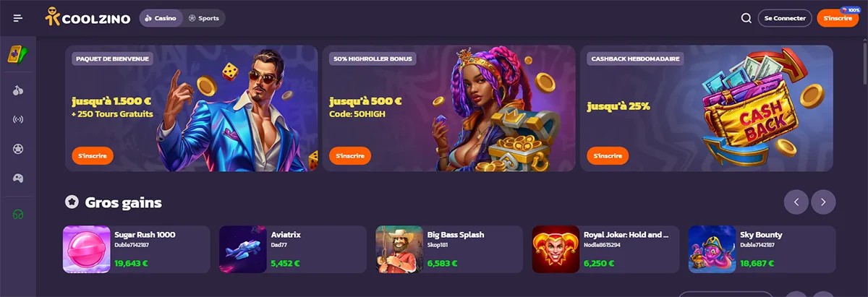868x297 pixels.
Task: Switch to the Sports tab
Action: (203, 18)
